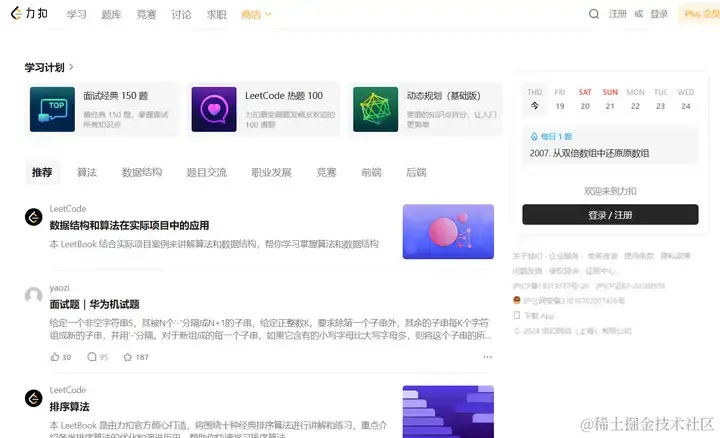Select the 数据结构 tab
Viewport: 720px width, 438px height.
142,173
